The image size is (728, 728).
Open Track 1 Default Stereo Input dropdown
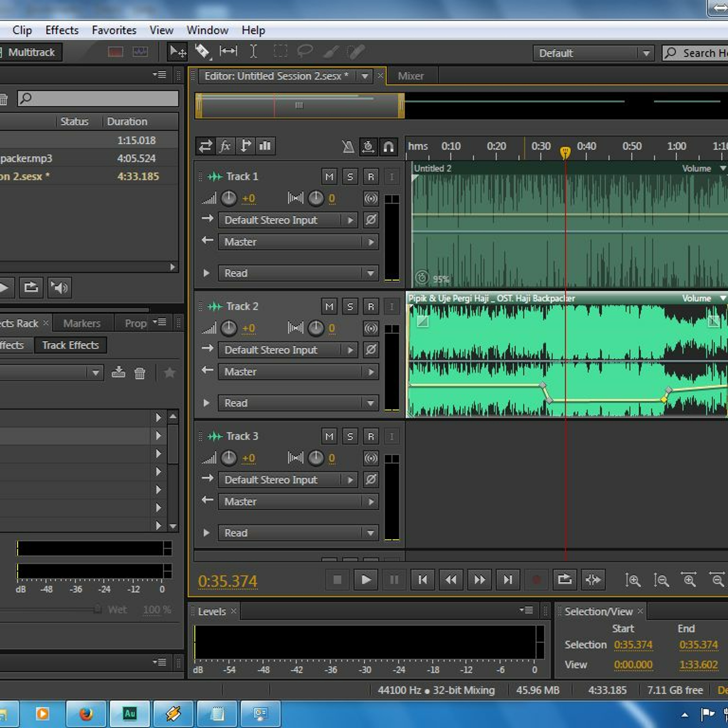(x=288, y=220)
